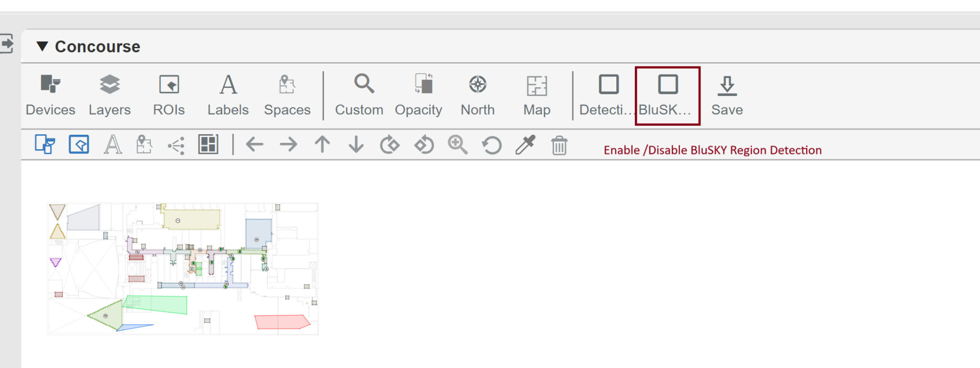Open the Map floorplan tool
Screen dimensions: 980x368
click(537, 96)
